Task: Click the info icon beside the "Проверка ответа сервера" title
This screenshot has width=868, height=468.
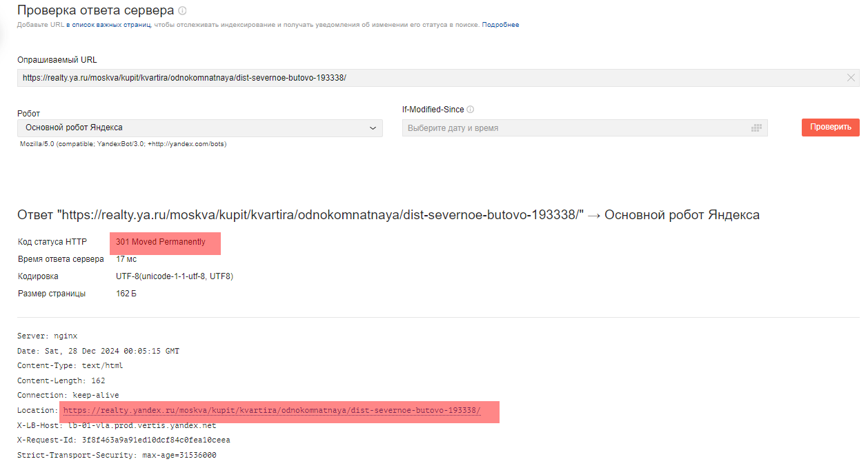Action: tap(182, 11)
